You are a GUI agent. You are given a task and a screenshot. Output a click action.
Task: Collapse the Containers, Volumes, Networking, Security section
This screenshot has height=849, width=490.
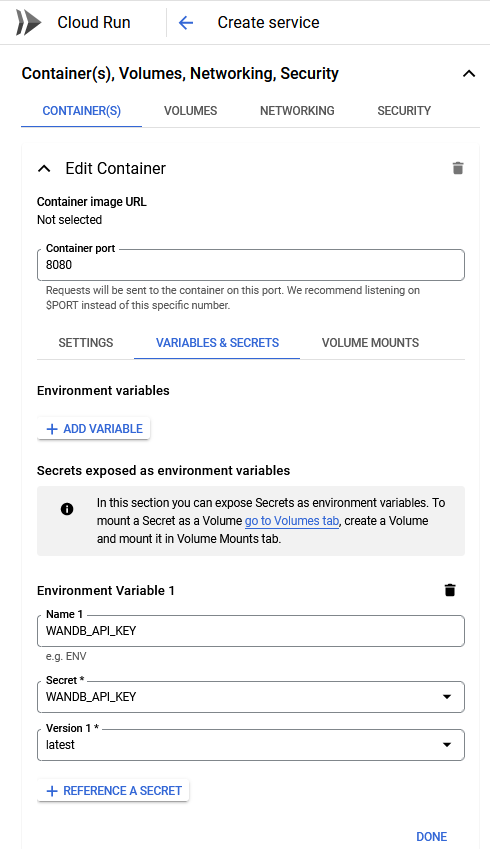point(469,74)
